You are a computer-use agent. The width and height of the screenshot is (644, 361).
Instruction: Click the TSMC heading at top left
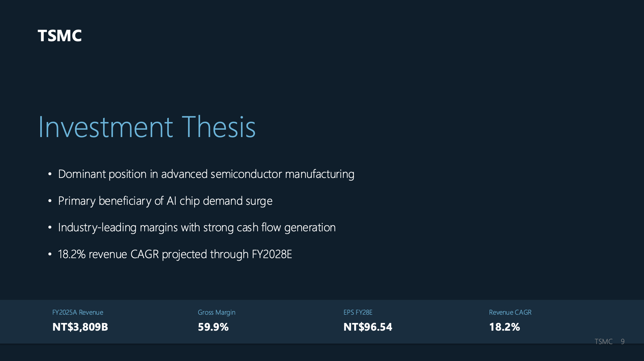pos(60,35)
